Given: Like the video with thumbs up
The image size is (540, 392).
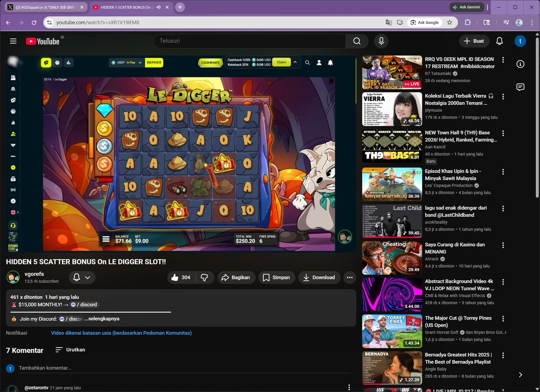Looking at the screenshot, I should (x=182, y=277).
